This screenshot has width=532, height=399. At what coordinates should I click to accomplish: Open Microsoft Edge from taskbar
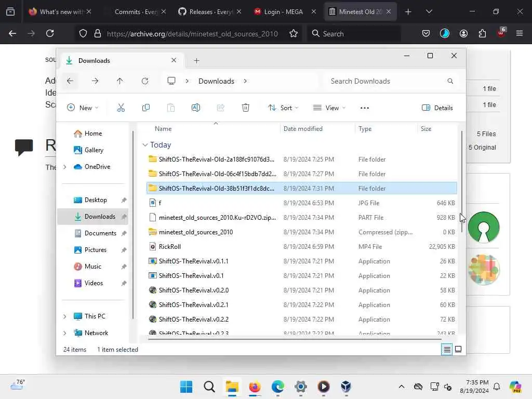pyautogui.click(x=277, y=387)
